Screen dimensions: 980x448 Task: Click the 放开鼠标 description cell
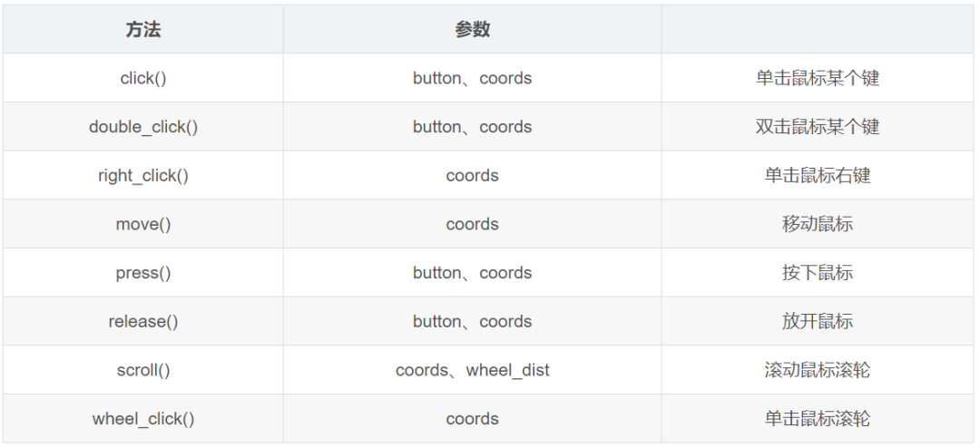(x=817, y=321)
